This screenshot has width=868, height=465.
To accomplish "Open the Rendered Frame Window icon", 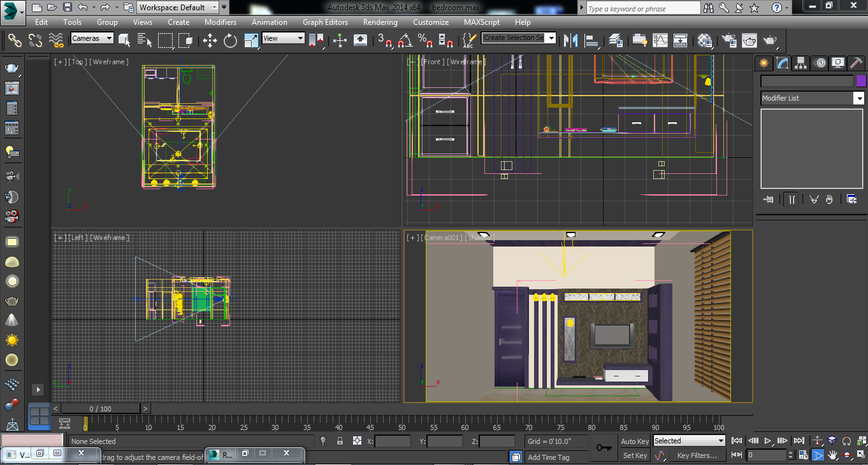I will coord(749,41).
